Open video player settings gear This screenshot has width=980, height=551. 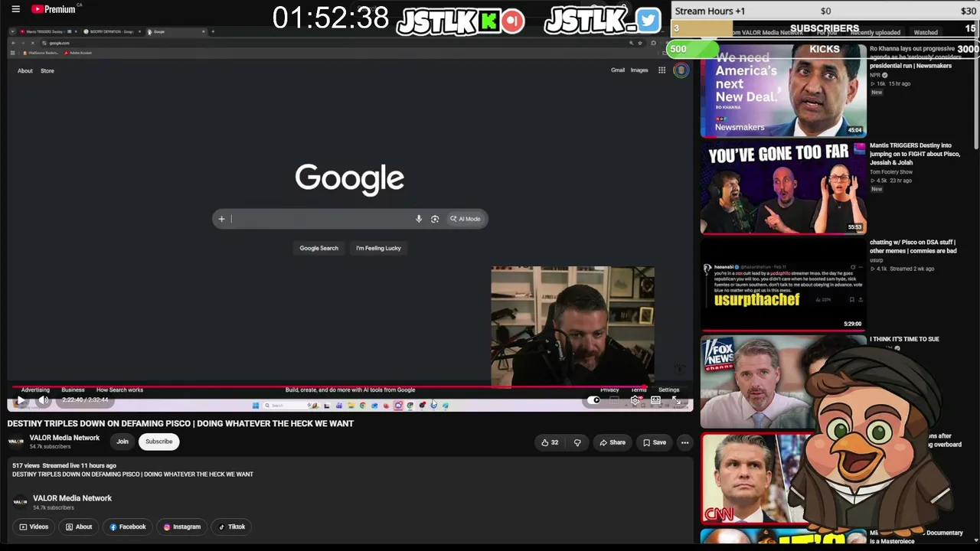[x=635, y=400]
